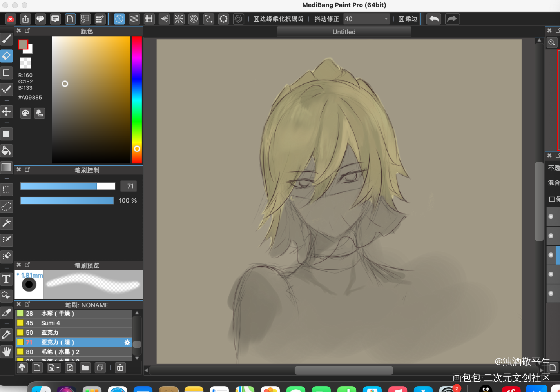The height and width of the screenshot is (392, 560).
Task: Click the delete brush trash button
Action: tap(120, 368)
